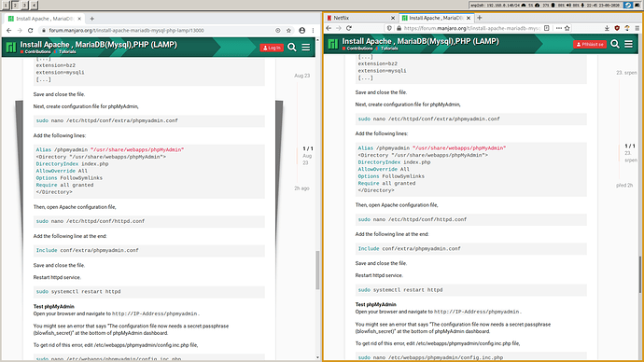644x362 pixels.
Task: Click the red uBlock shield extension icon
Action: pos(617,28)
